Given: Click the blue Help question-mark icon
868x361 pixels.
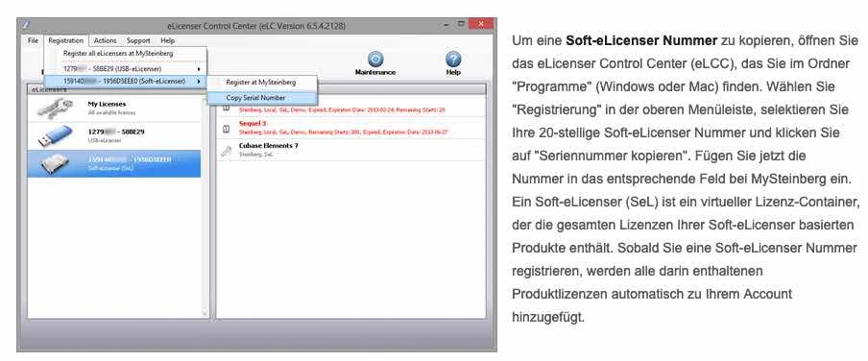Looking at the screenshot, I should coord(453,60).
